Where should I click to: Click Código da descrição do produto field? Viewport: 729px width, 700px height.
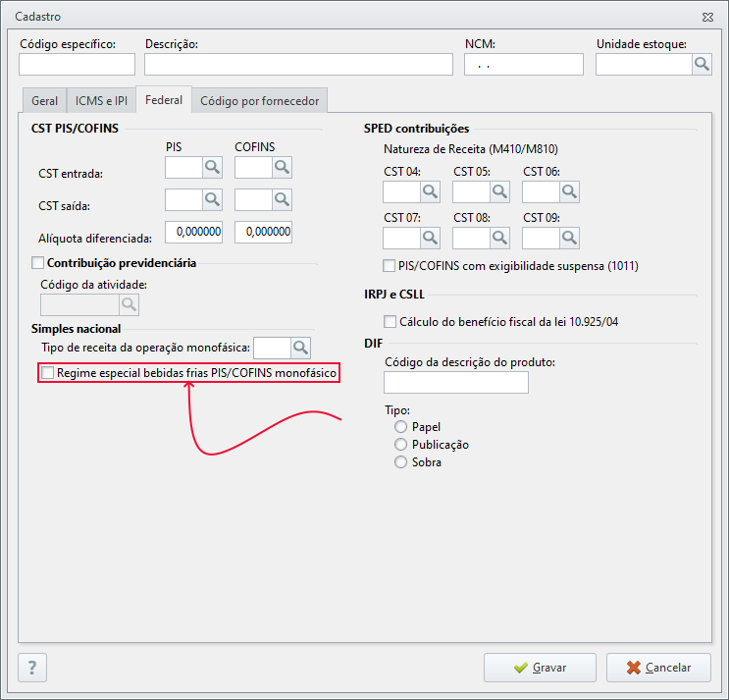(456, 382)
